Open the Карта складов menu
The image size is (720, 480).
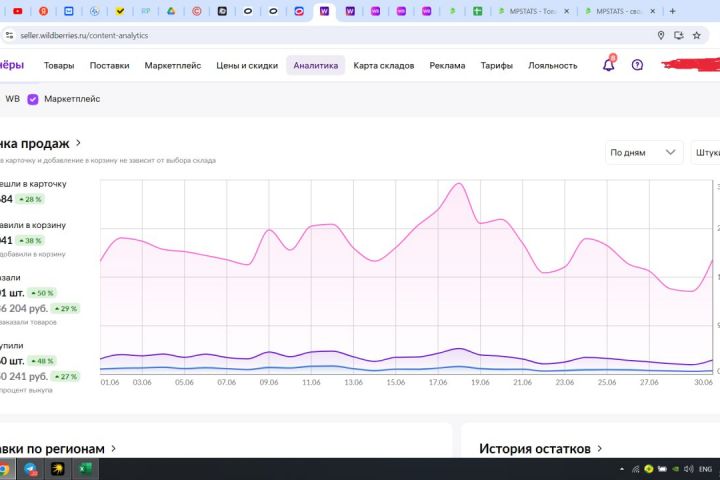(x=383, y=66)
